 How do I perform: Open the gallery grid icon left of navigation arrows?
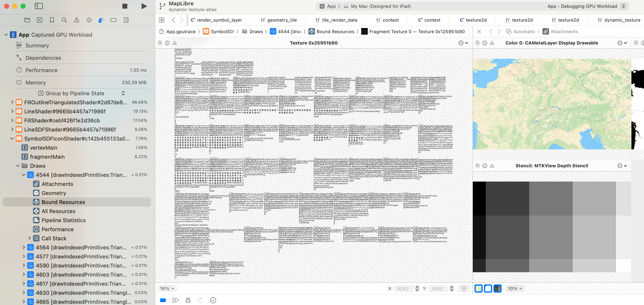[x=162, y=20]
